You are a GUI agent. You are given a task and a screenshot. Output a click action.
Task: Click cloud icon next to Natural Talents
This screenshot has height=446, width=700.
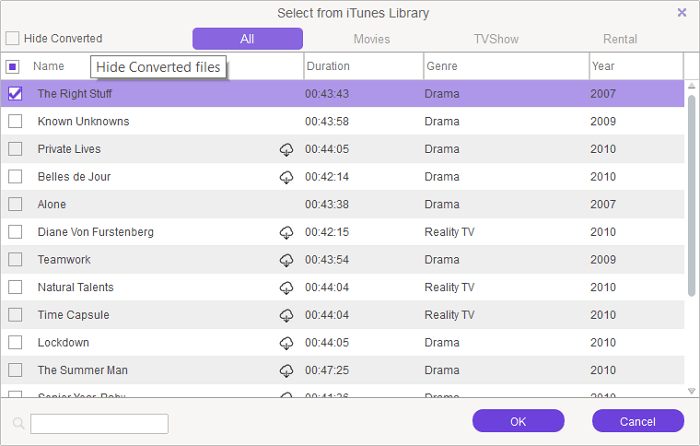click(x=286, y=288)
